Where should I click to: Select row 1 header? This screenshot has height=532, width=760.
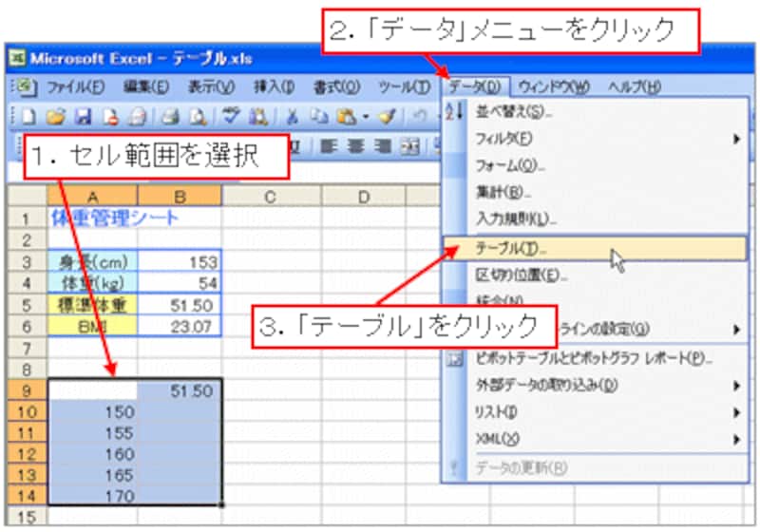point(27,218)
